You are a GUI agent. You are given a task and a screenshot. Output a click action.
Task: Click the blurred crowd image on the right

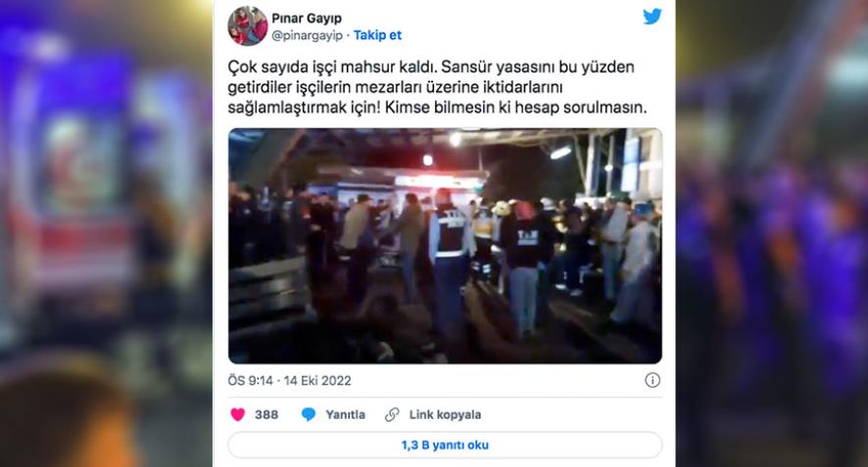[x=772, y=233]
